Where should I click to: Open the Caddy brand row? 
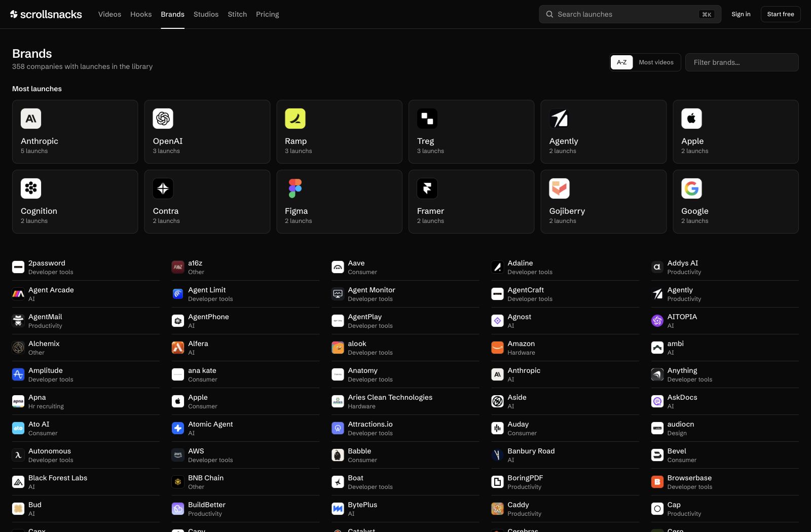click(x=565, y=509)
